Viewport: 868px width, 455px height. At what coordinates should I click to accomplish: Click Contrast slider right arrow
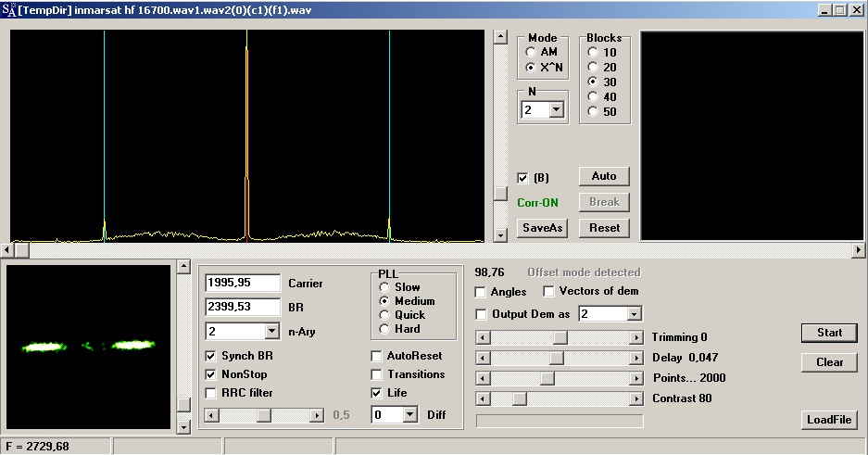tap(636, 398)
